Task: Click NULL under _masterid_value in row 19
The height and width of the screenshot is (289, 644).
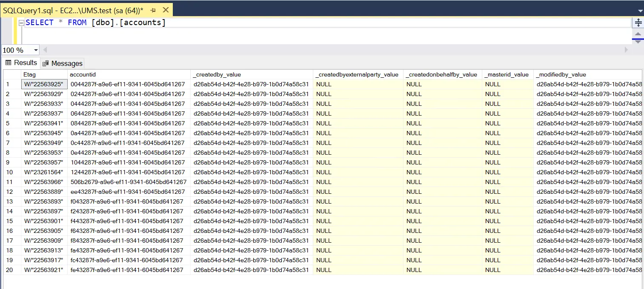Action: [x=508, y=260]
